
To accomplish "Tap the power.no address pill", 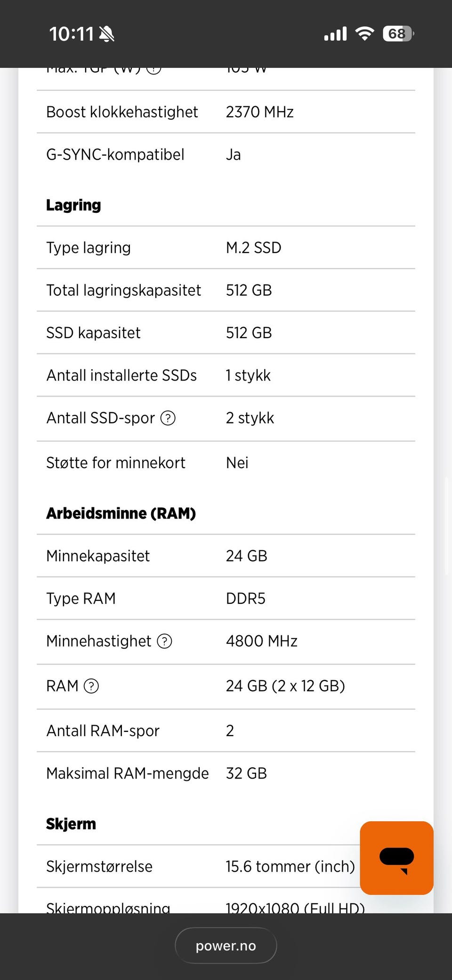I will click(226, 946).
